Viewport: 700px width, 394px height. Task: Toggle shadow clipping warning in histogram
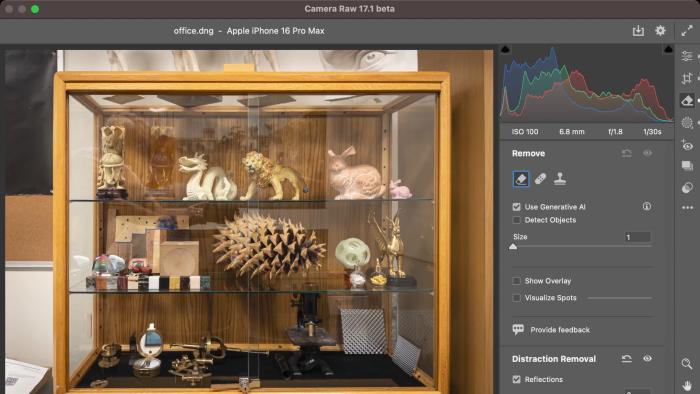[x=505, y=49]
